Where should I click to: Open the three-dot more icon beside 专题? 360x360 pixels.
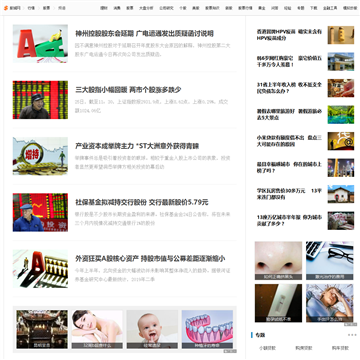352,335
